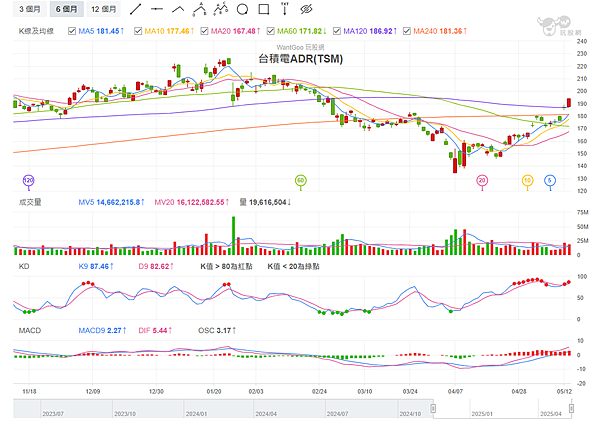The image size is (600, 424).
Task: Click the DIF 5.44 value
Action: [155, 331]
